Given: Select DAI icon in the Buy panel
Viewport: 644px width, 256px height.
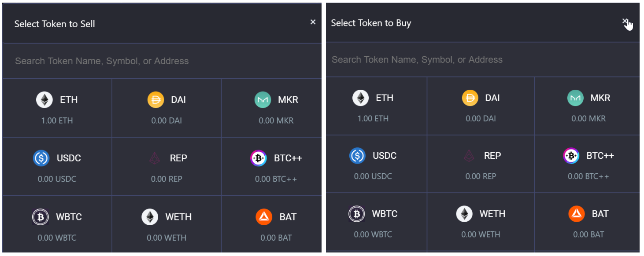Looking at the screenshot, I should click(470, 98).
